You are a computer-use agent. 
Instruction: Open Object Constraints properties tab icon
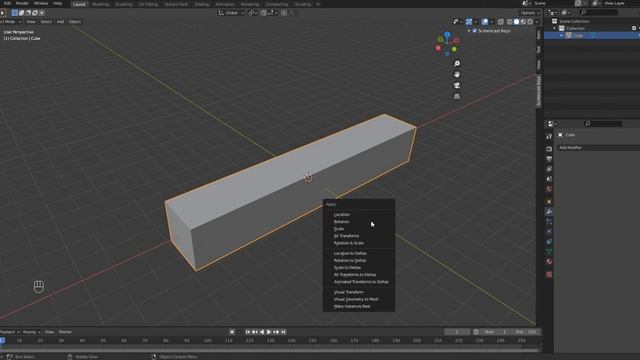(x=549, y=242)
